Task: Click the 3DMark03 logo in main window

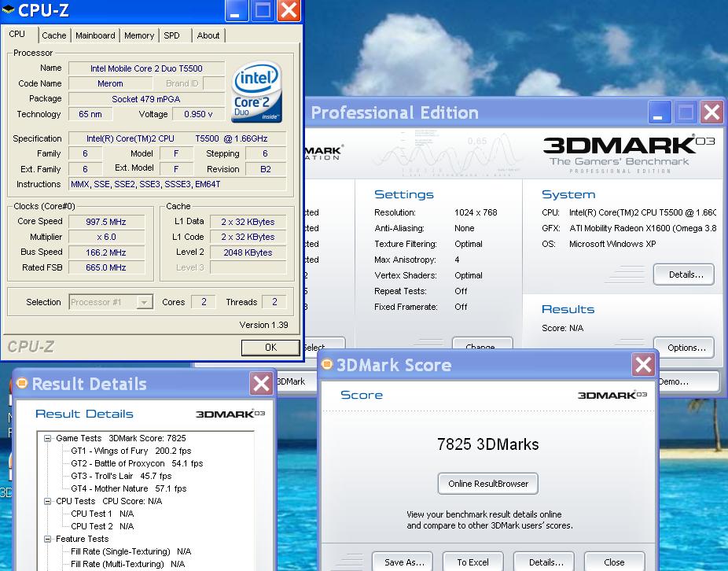Action: point(629,155)
